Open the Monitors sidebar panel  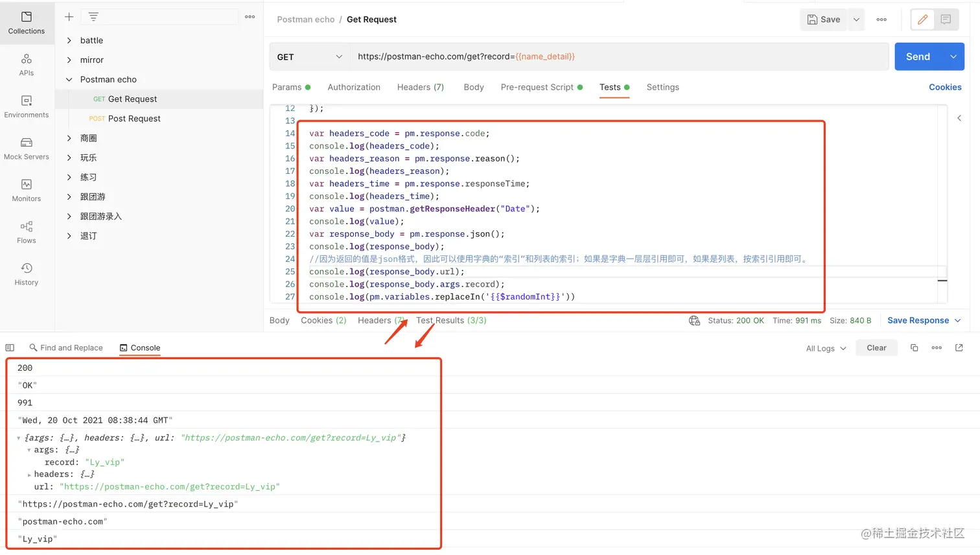(27, 191)
